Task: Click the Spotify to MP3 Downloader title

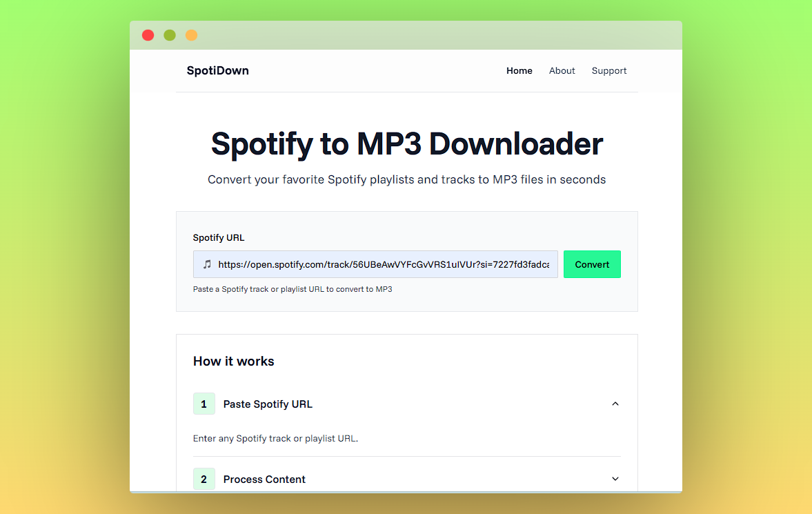Action: click(x=406, y=144)
